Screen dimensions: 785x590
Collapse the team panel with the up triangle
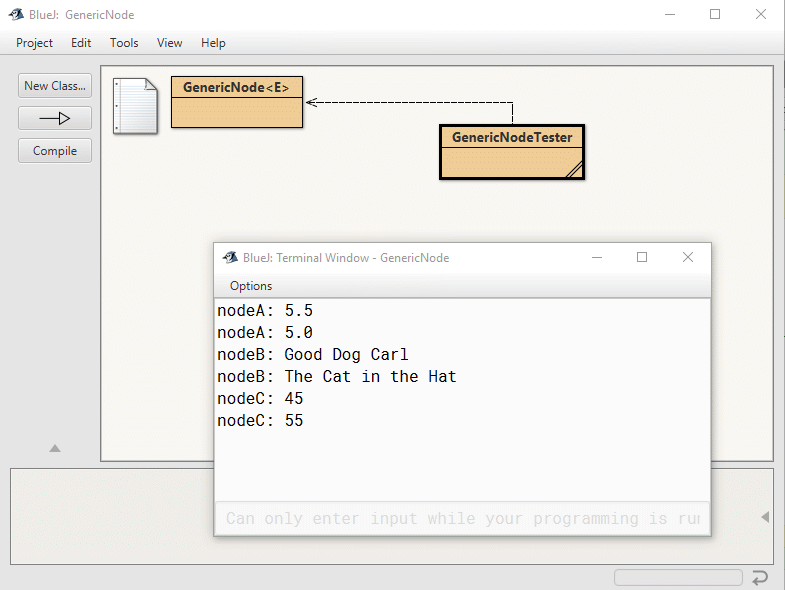tap(55, 448)
